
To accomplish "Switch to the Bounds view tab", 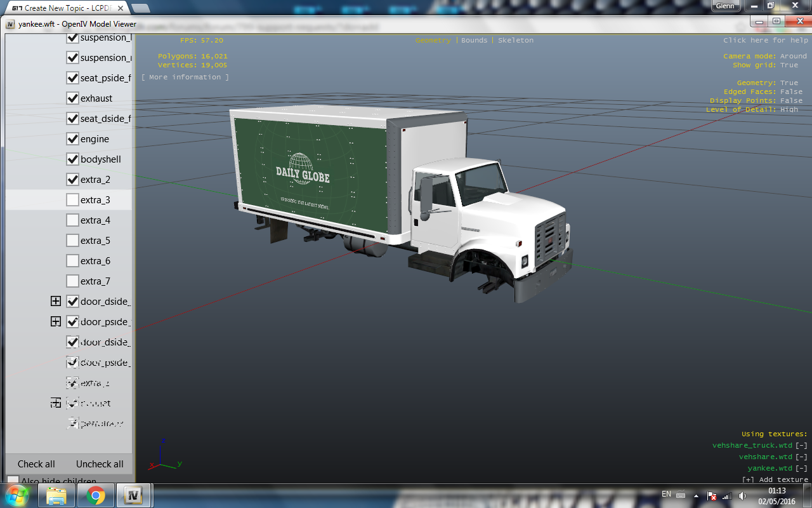I will [x=475, y=40].
